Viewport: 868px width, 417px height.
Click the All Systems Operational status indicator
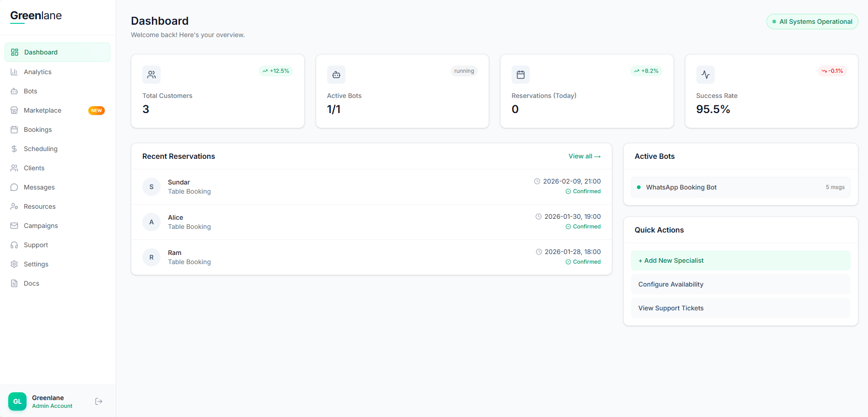[x=812, y=21]
